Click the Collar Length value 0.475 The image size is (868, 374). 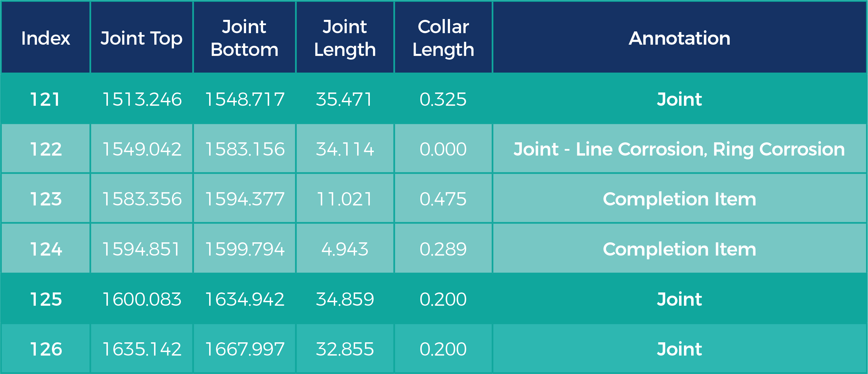(x=443, y=199)
